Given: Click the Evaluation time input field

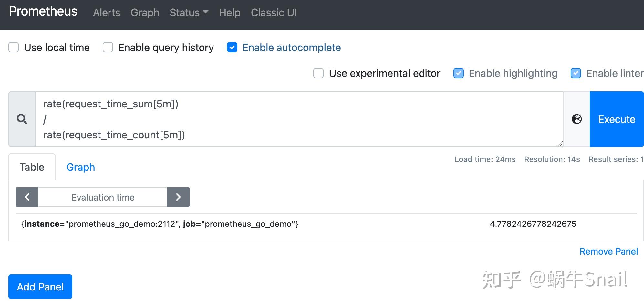Looking at the screenshot, I should click(103, 197).
